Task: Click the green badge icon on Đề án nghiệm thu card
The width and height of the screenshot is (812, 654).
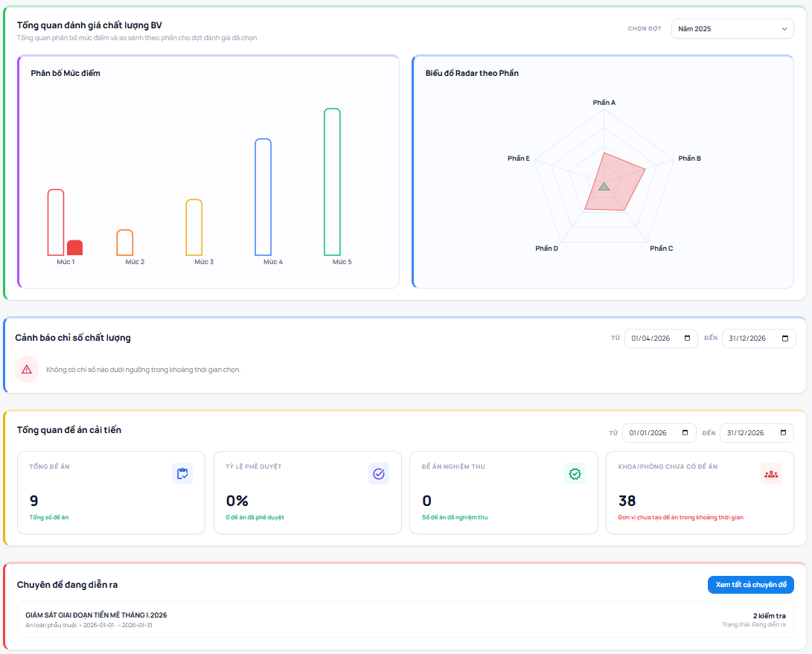Action: tap(575, 474)
